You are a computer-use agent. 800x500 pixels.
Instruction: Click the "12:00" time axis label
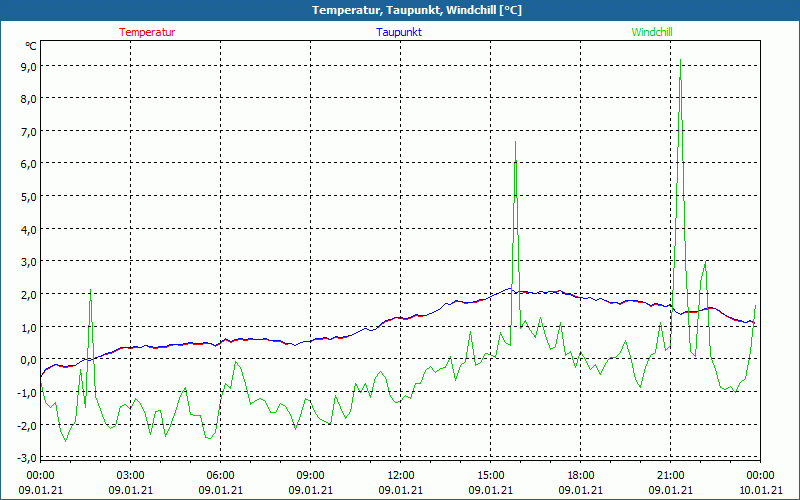coord(401,476)
